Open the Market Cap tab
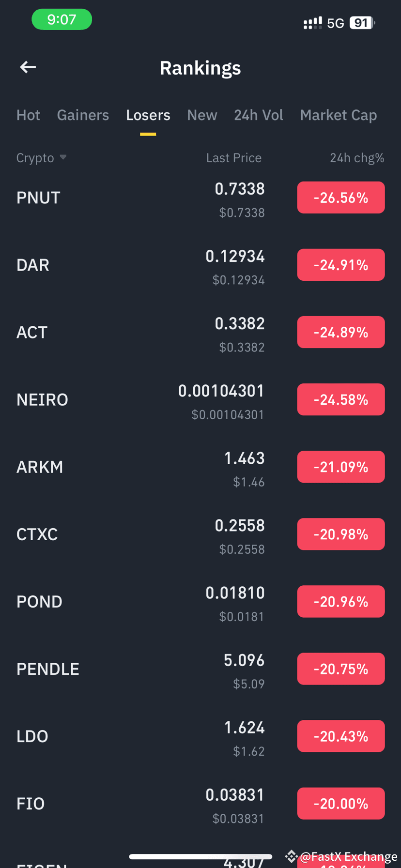The image size is (401, 868). 338,115
